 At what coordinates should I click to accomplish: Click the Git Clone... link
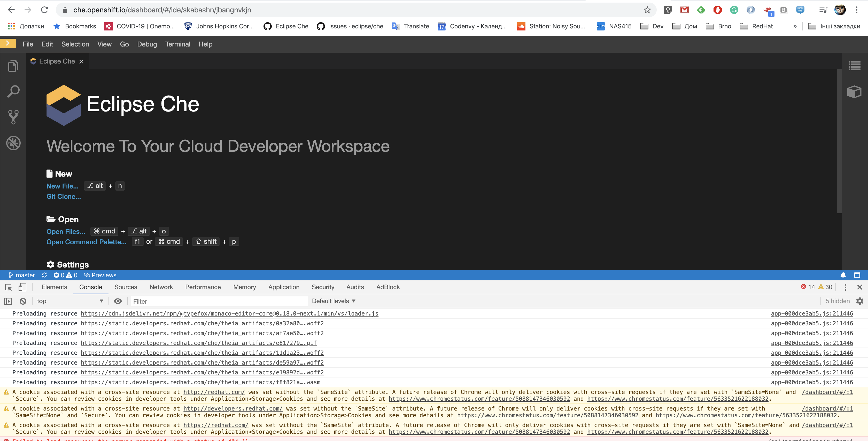(63, 196)
